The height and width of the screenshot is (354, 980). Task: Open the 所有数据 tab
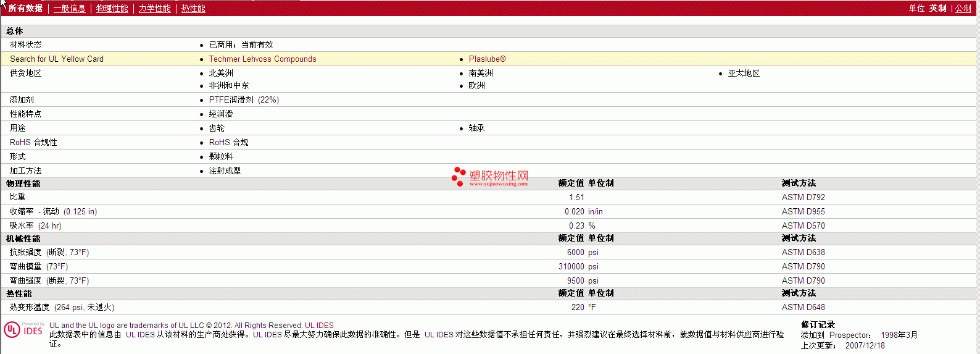(25, 8)
